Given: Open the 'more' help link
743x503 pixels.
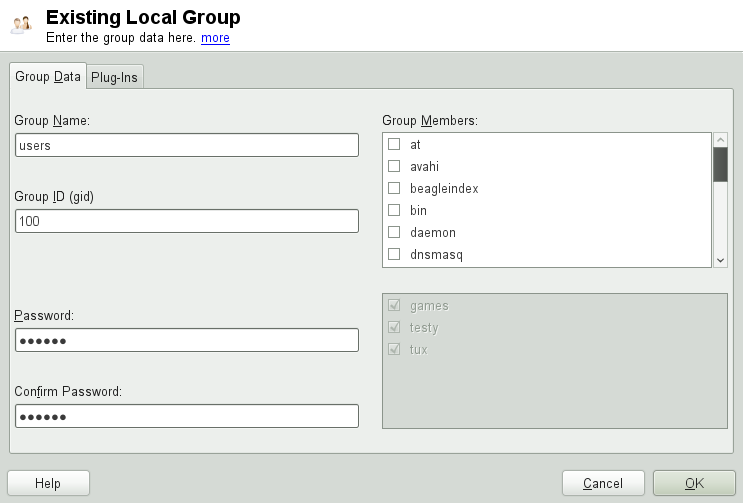Looking at the screenshot, I should click(215, 38).
